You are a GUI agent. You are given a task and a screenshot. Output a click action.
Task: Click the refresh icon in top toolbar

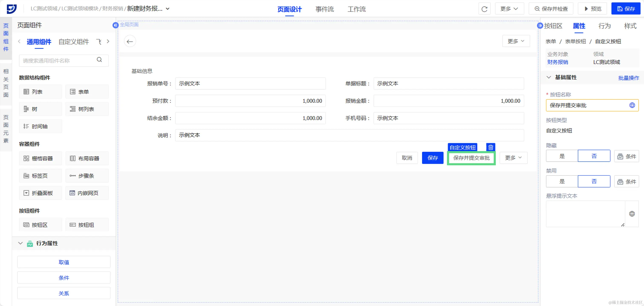pyautogui.click(x=484, y=9)
